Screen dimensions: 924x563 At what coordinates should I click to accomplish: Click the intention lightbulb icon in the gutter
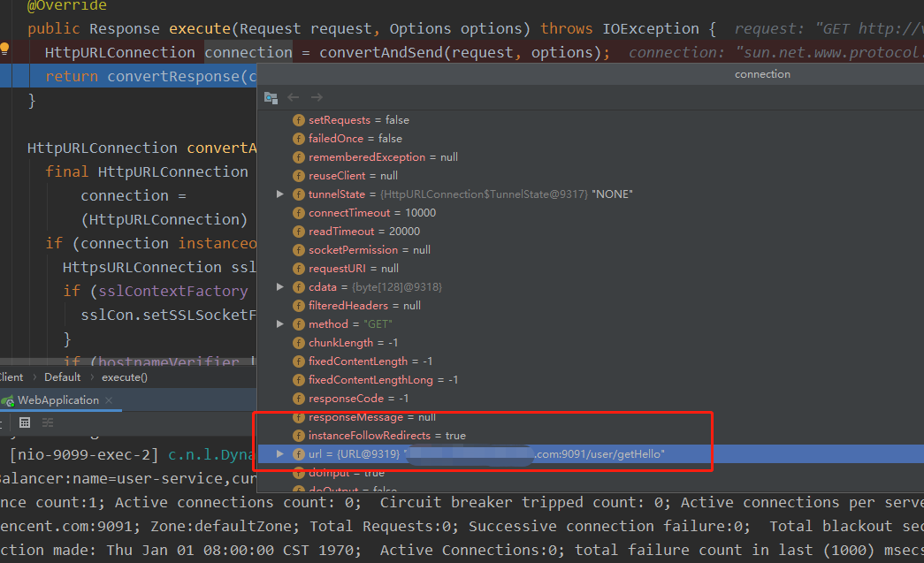pos(4,49)
